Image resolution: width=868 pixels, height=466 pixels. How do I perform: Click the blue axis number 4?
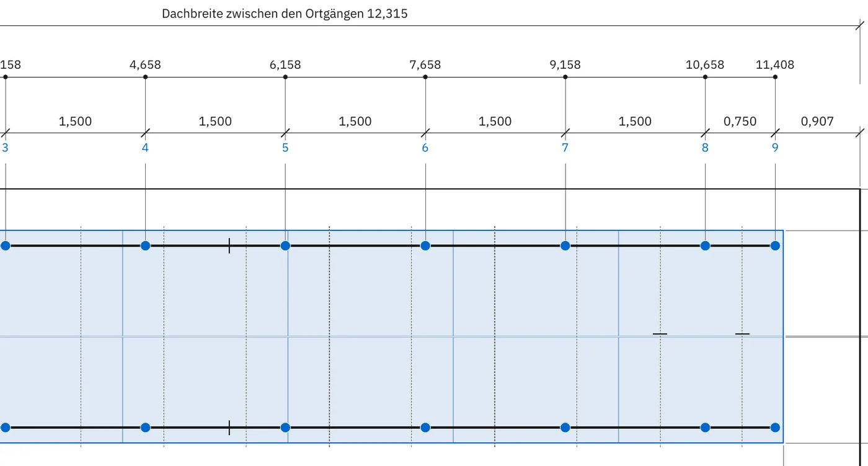(145, 147)
